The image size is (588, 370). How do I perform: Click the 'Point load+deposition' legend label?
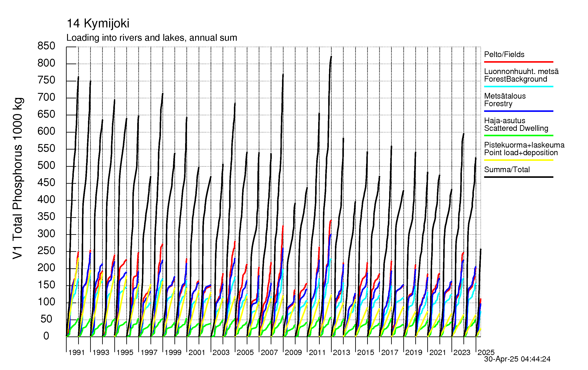point(521,153)
